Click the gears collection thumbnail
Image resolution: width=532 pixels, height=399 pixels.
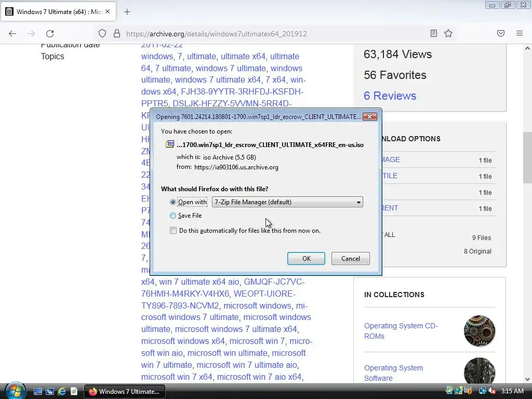pyautogui.click(x=479, y=331)
